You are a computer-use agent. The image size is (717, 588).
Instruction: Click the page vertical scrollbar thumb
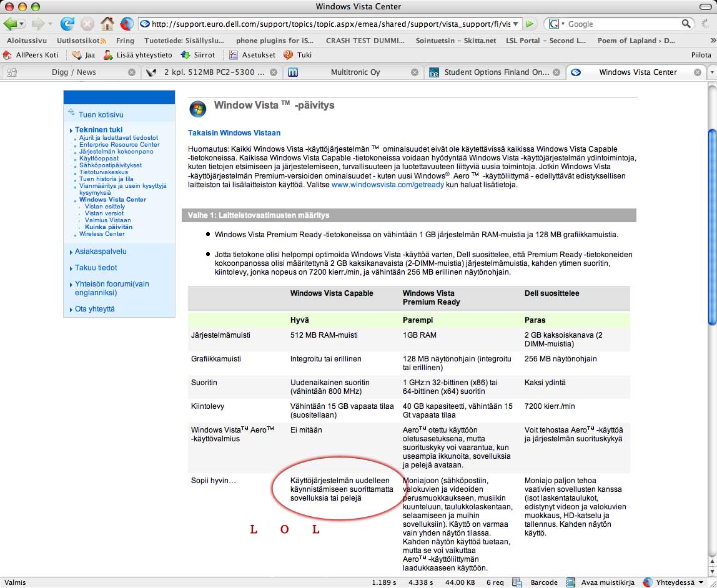(711, 228)
